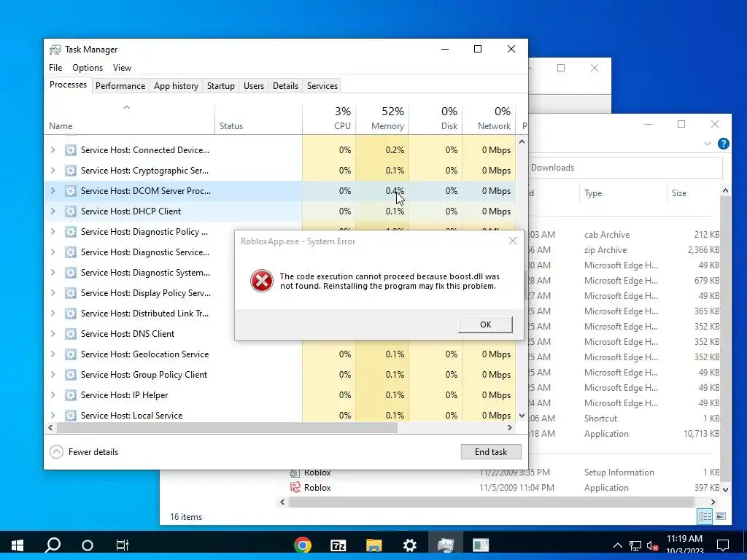The image size is (747, 560).
Task: Switch to the Startup tab
Action: (x=220, y=86)
